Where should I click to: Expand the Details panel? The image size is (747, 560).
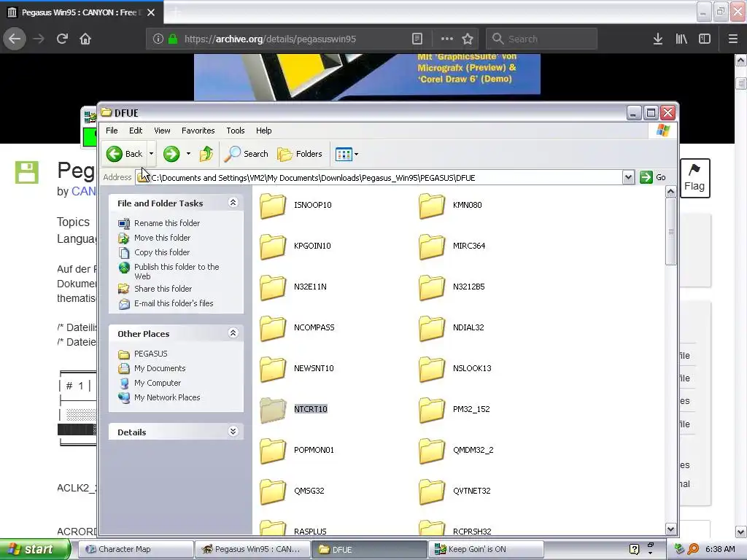tap(233, 432)
